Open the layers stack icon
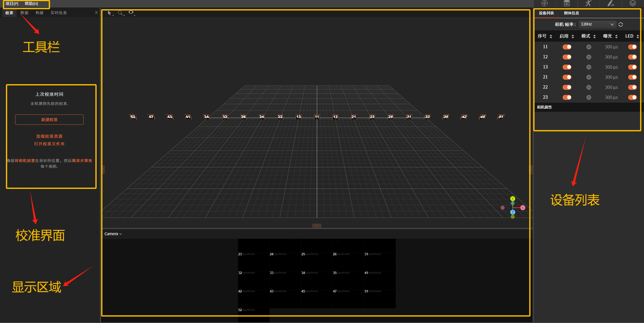Screen dimensions: 644x323 pyautogui.click(x=633, y=3)
